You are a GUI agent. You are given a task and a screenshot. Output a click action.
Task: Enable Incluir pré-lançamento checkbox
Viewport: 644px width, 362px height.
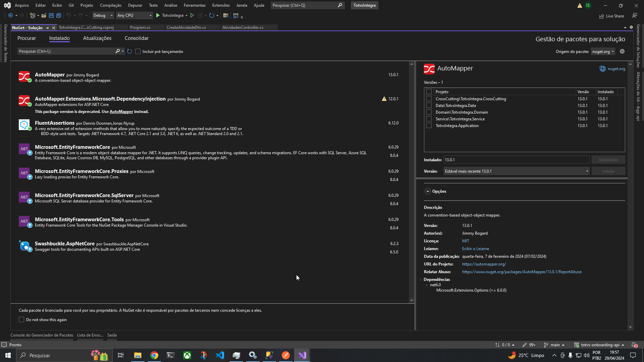tap(138, 51)
